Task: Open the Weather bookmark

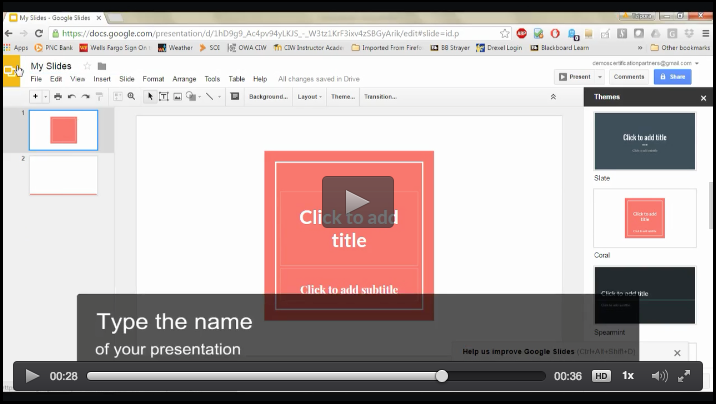Action: tap(176, 48)
